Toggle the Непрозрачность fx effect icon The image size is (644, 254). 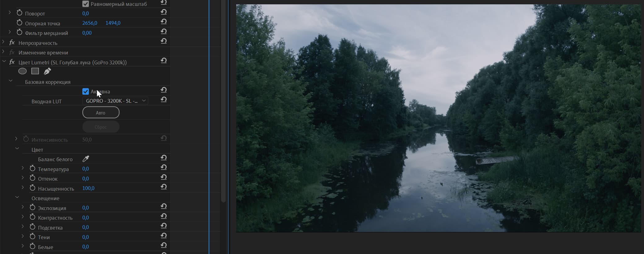point(12,42)
